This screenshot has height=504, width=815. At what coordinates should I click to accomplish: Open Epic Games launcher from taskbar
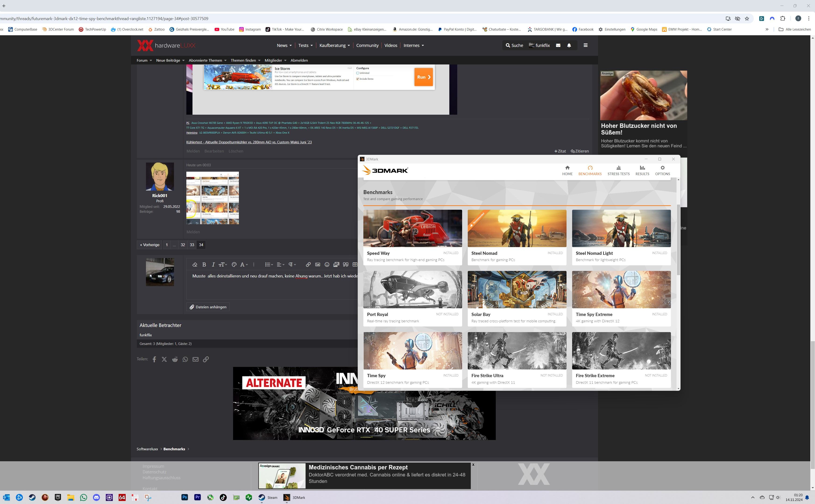(58, 497)
